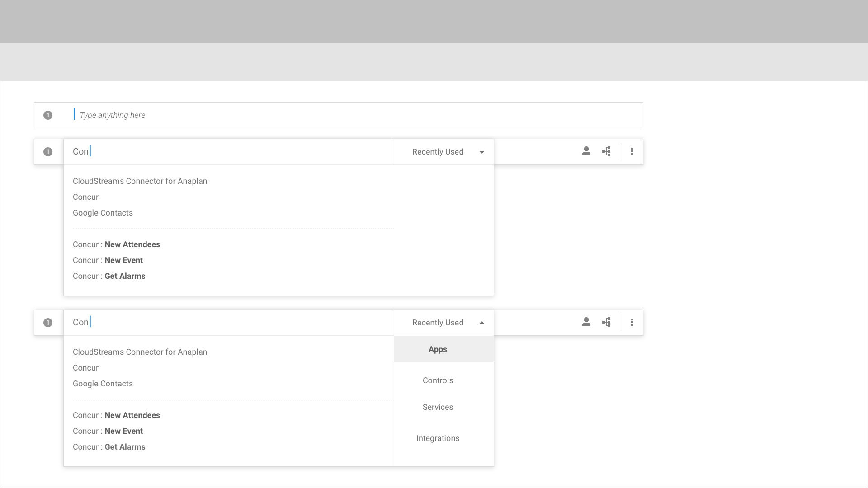Open the collapsed 'Recently Used' dropdown in middle row
Image resolution: width=868 pixels, height=488 pixels.
444,152
